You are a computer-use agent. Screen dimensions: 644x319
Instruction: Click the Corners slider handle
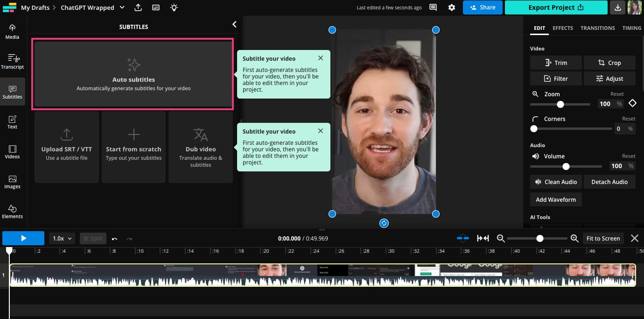click(x=534, y=128)
